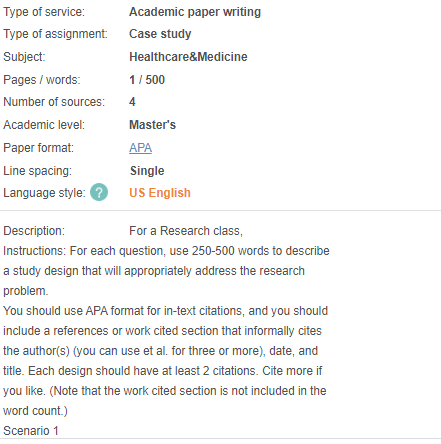The image size is (441, 444).
Task: Click the 'For a Research class' description text
Action: tap(186, 231)
